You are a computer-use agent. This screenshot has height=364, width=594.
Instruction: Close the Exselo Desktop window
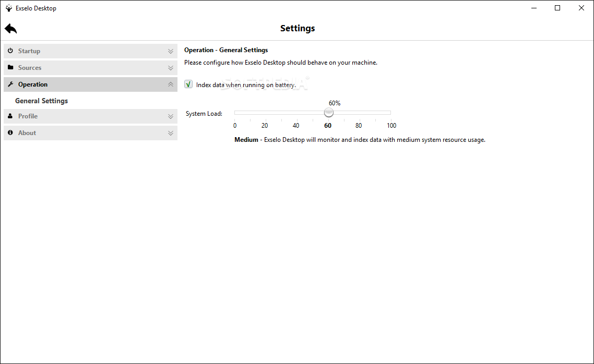coord(581,8)
